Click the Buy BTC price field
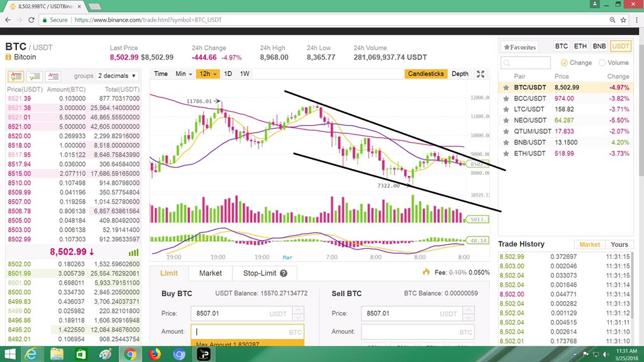Screen dimensions: 644x362 tap(241, 314)
